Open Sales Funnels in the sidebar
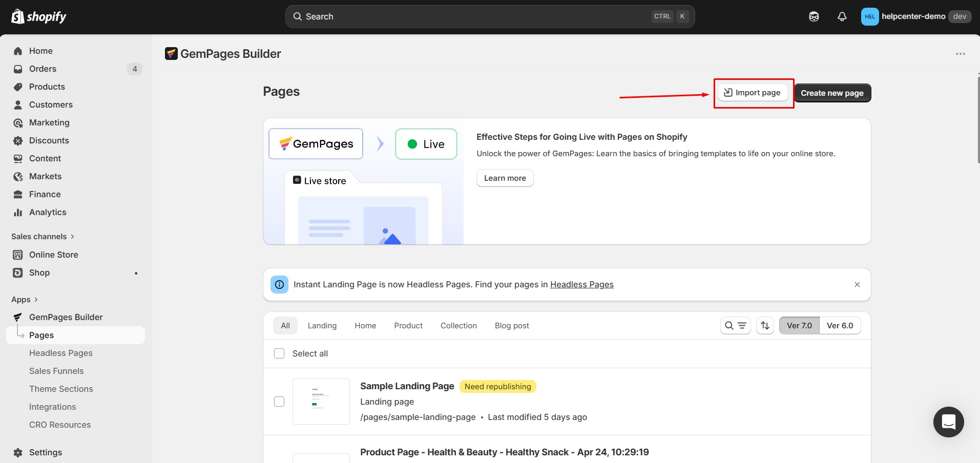980x463 pixels. tap(56, 371)
